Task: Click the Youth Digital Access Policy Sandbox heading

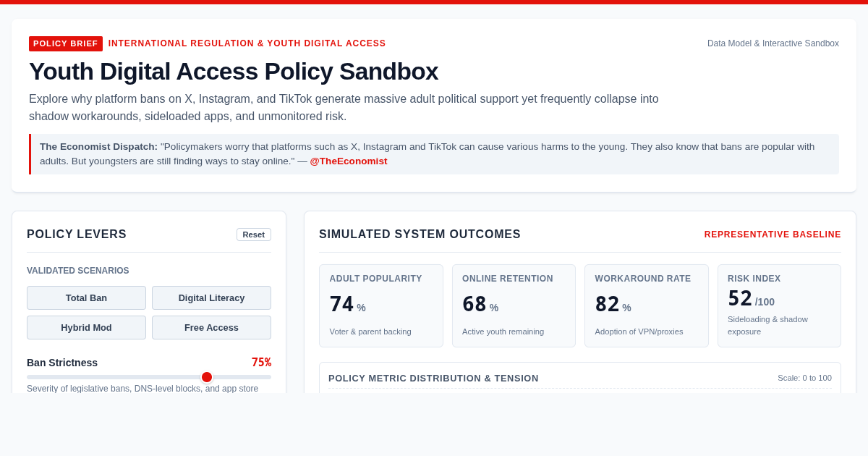Action: point(234,71)
